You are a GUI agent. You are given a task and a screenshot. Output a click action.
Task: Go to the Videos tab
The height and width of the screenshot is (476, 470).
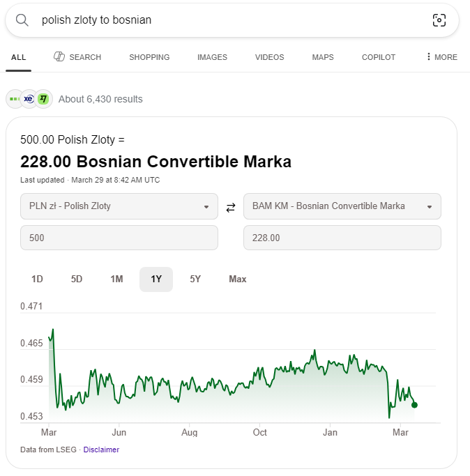[269, 57]
